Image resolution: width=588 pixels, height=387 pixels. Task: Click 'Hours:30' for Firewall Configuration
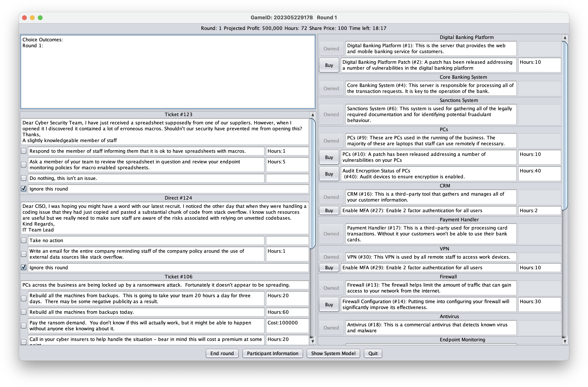[540, 305]
